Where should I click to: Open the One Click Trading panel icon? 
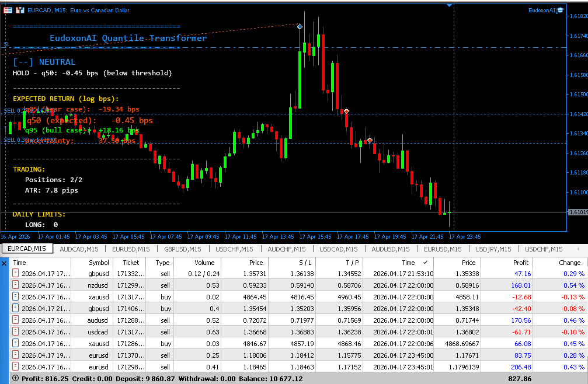pos(8,10)
